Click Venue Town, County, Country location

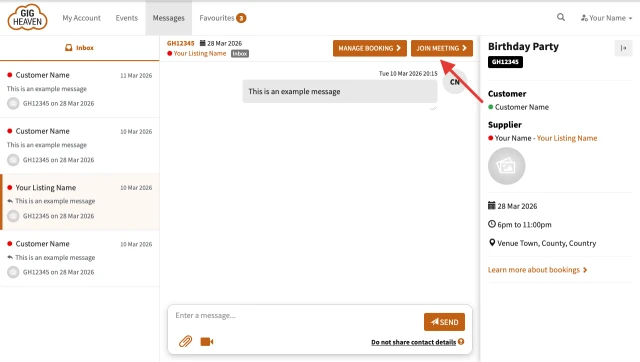pos(547,243)
